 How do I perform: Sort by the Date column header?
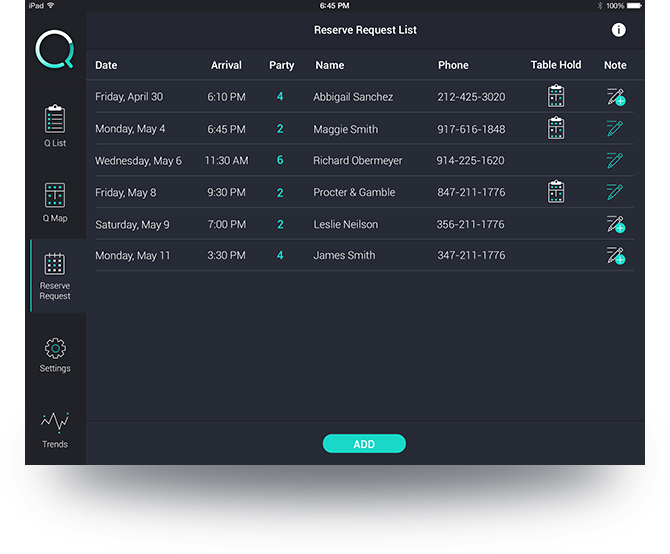coord(106,65)
